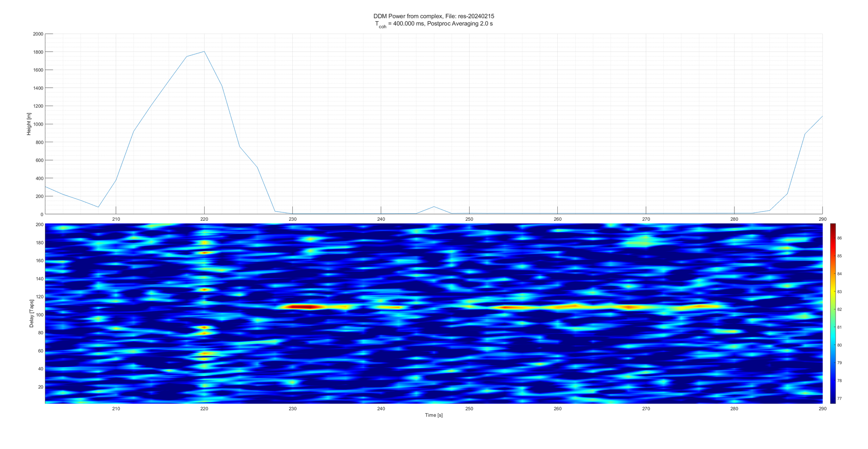Select the 'Delay [Taps]' y-axis label
Screen dimensions: 868x449
click(32, 313)
